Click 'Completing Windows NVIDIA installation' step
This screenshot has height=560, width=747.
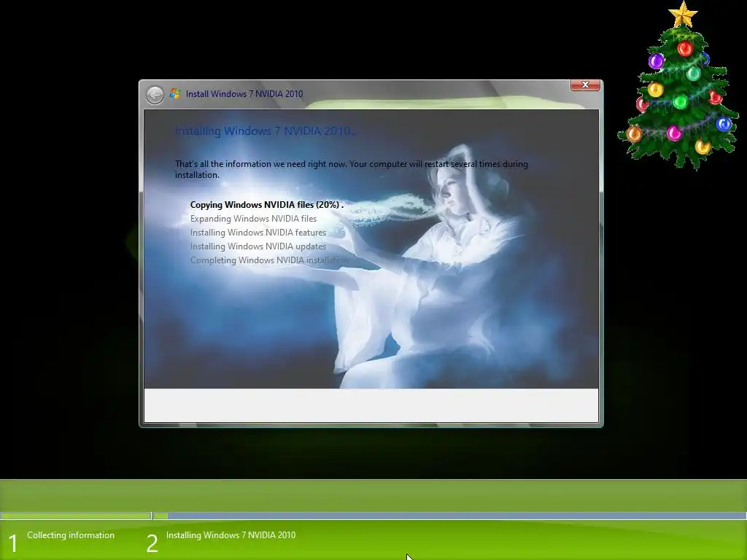tap(269, 260)
